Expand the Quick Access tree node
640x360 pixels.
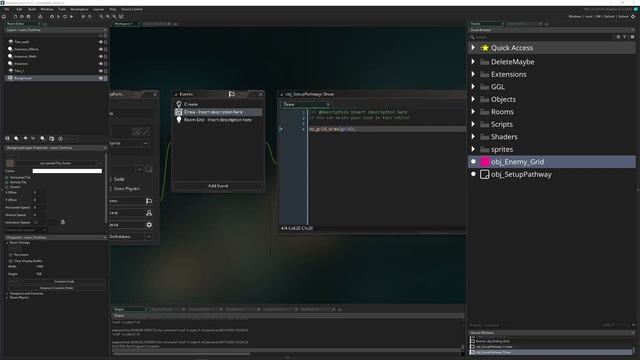473,48
